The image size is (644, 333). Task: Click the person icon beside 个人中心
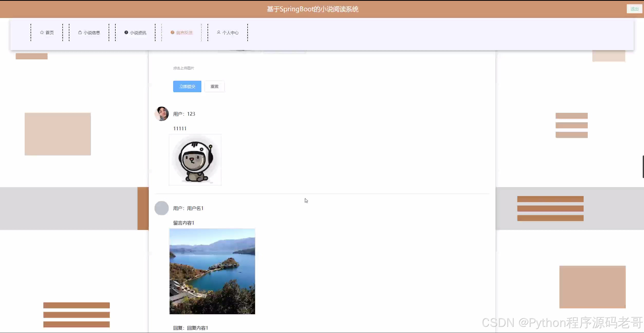[219, 32]
